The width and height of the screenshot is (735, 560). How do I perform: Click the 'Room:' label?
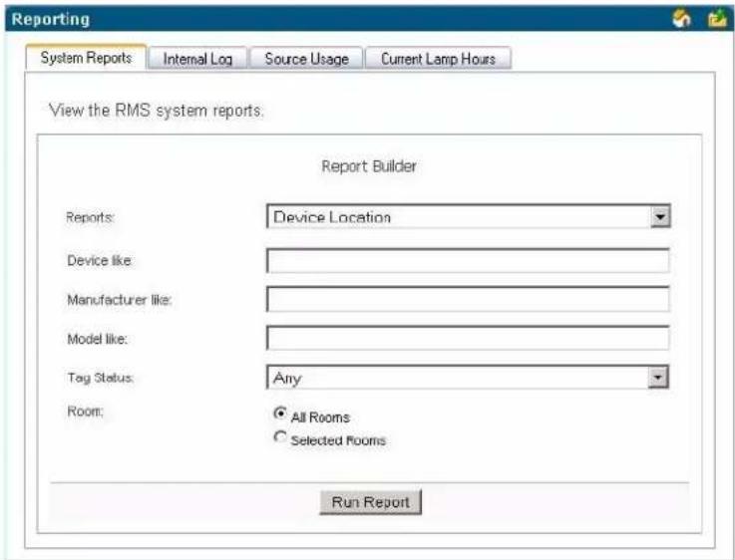coord(85,412)
